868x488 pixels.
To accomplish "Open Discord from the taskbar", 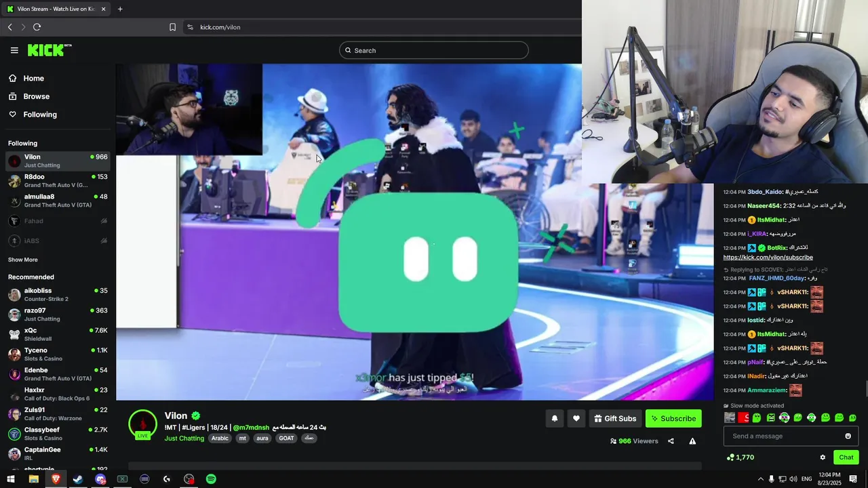I will coord(100,479).
